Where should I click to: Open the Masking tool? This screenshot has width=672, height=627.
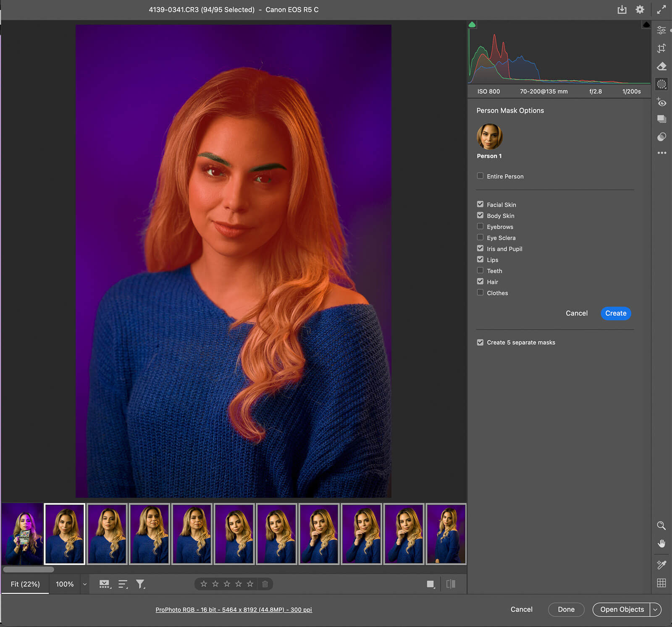pyautogui.click(x=661, y=84)
